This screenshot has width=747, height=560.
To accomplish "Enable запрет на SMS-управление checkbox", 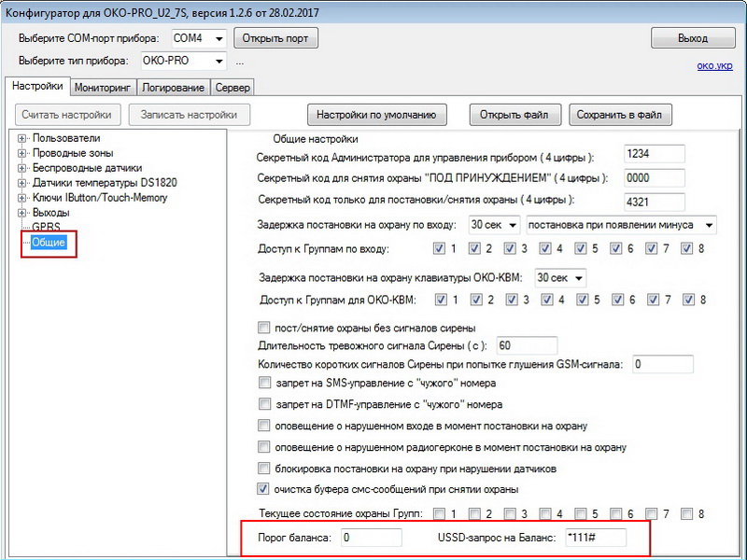I will (x=264, y=383).
